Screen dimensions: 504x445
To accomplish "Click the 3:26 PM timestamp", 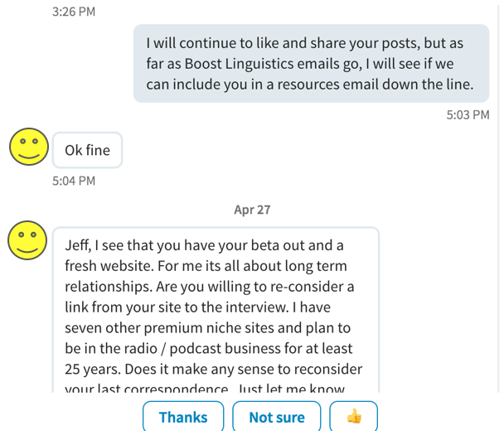I will click(x=73, y=12).
